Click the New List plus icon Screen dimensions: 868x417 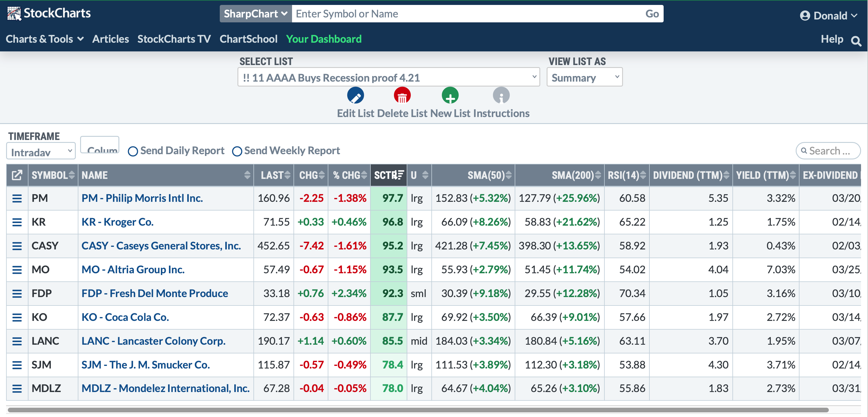pyautogui.click(x=450, y=96)
